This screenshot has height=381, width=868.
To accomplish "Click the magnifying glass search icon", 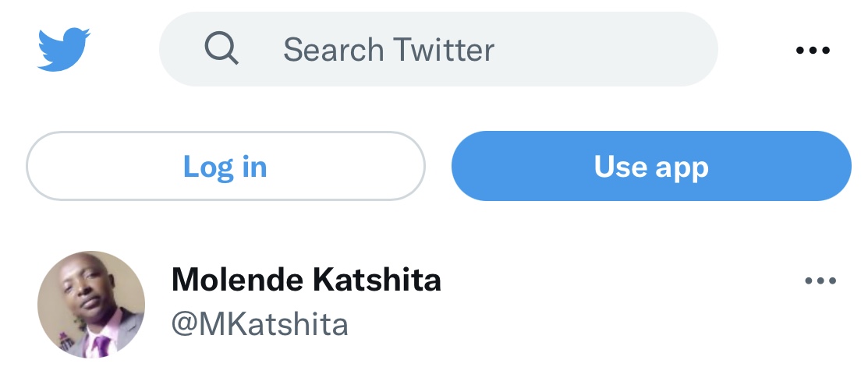I will [221, 48].
